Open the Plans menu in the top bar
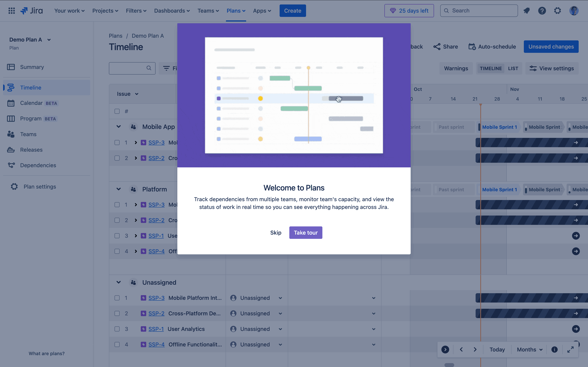588x367 pixels. click(x=236, y=10)
